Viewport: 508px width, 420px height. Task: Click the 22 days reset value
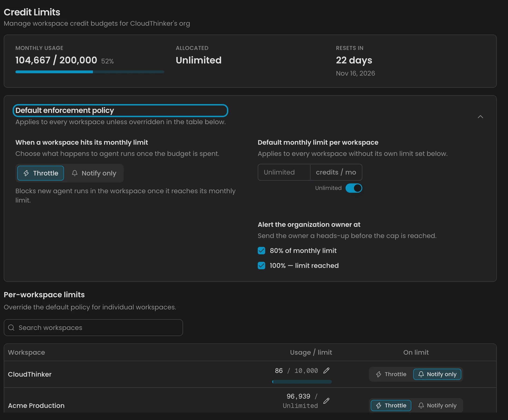(354, 60)
